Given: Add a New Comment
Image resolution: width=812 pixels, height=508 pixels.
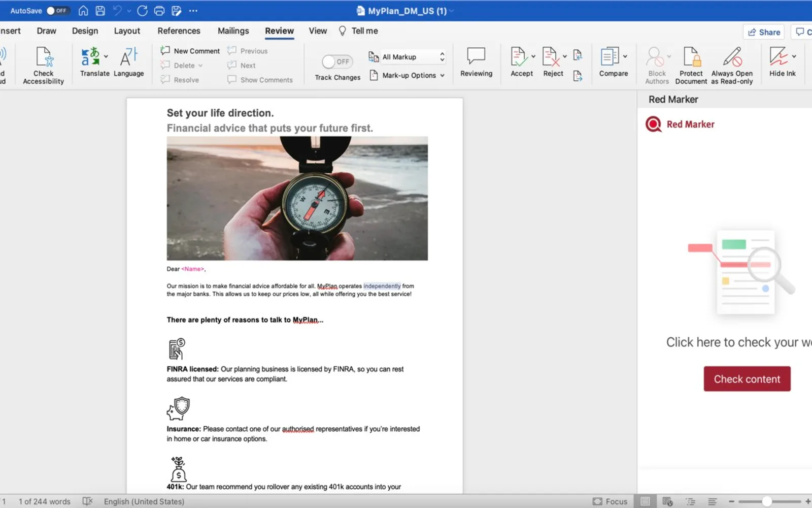Looking at the screenshot, I should (x=190, y=51).
